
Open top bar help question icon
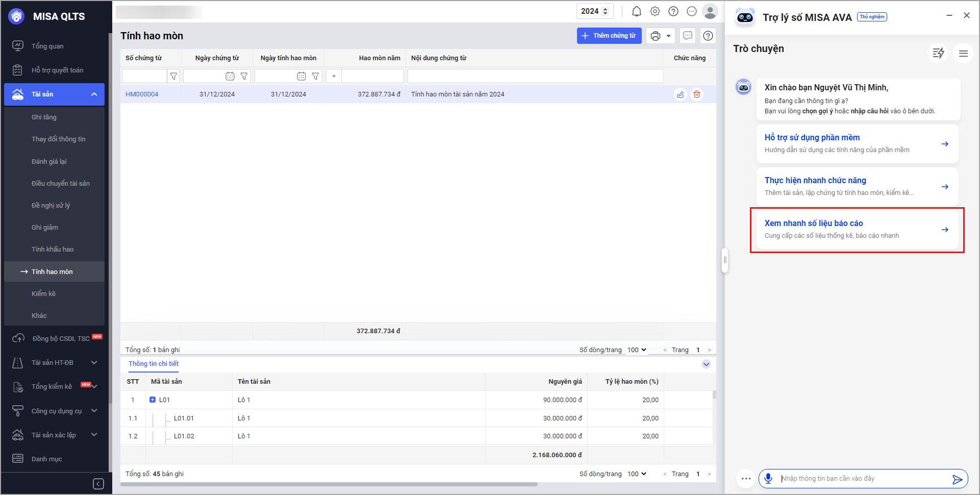tap(673, 11)
